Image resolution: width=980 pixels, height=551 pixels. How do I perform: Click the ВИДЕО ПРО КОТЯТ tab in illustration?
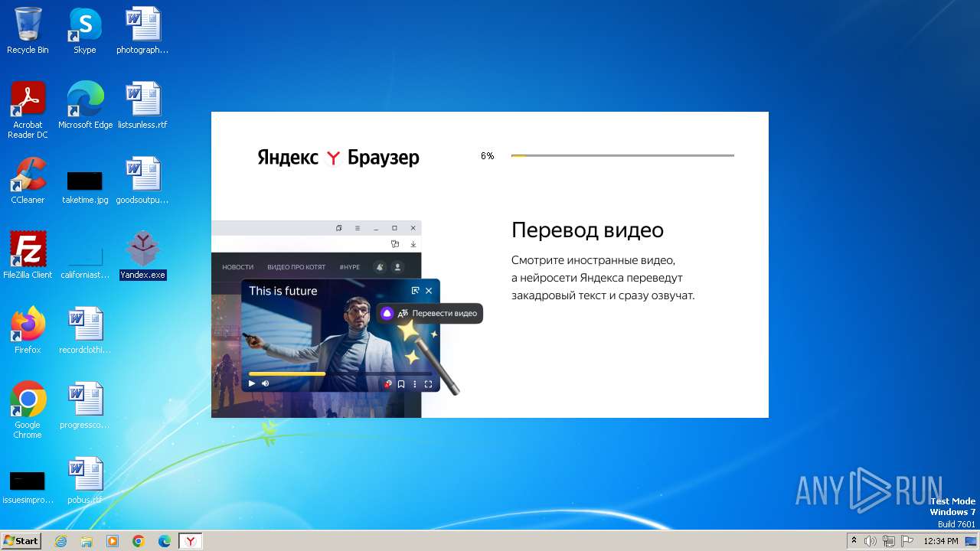[296, 267]
